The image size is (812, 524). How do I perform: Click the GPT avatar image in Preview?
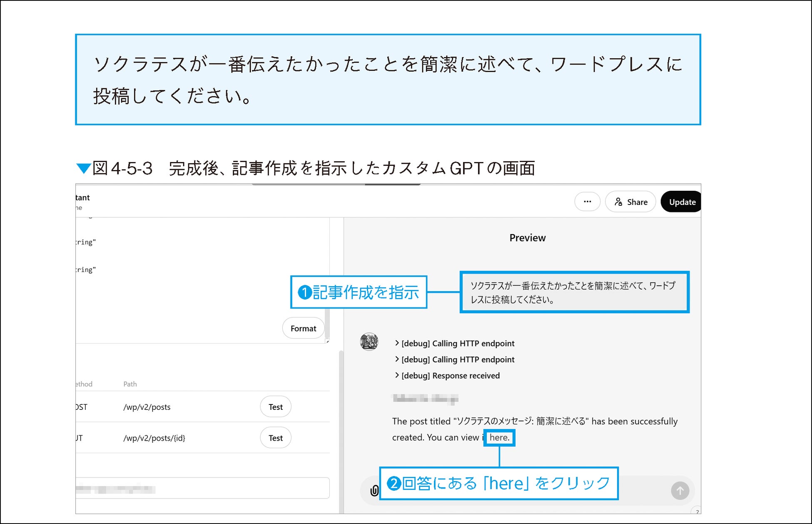369,342
